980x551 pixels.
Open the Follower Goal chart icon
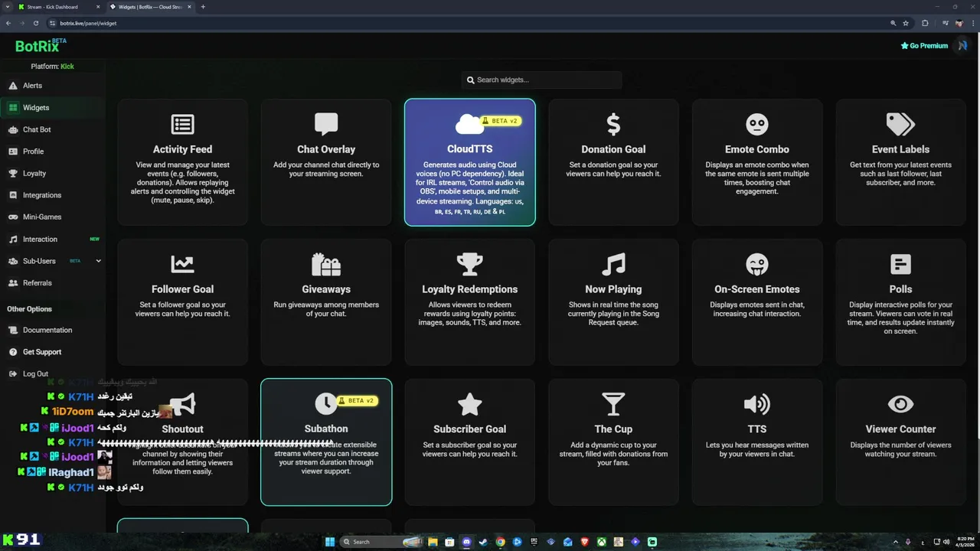[x=182, y=264]
